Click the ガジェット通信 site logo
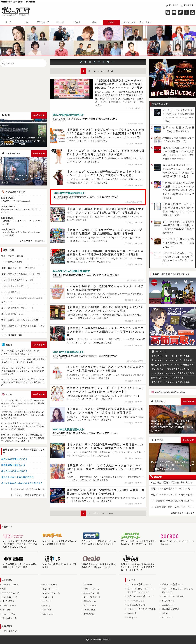The height and width of the screenshot is (644, 196). click(16, 10)
